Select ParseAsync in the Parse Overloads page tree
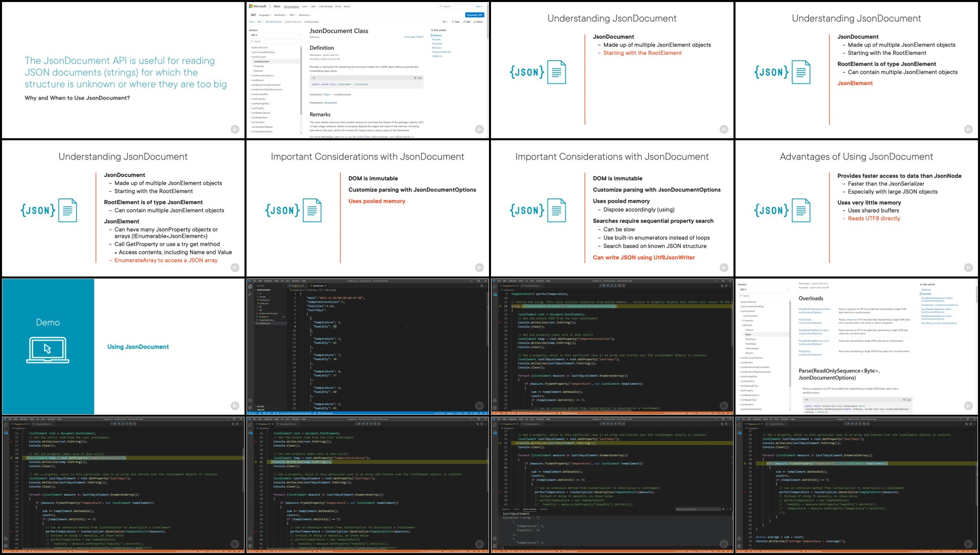980x555 pixels. tap(751, 339)
